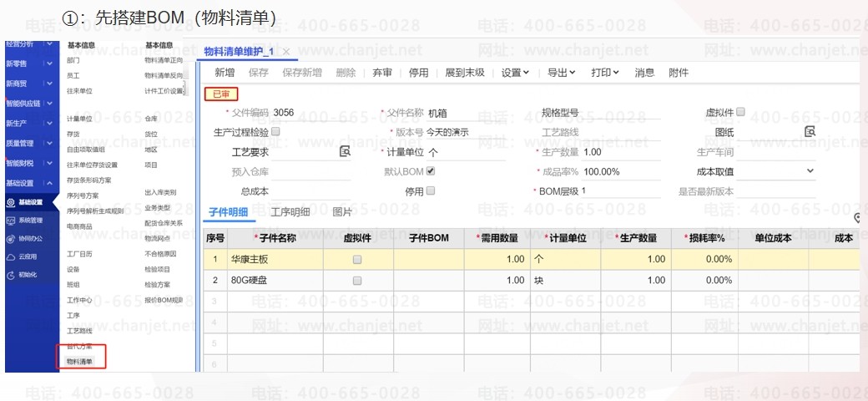868x401 pixels.
Task: Expand the 智能供应链 sidebar menu
Action: click(x=49, y=103)
